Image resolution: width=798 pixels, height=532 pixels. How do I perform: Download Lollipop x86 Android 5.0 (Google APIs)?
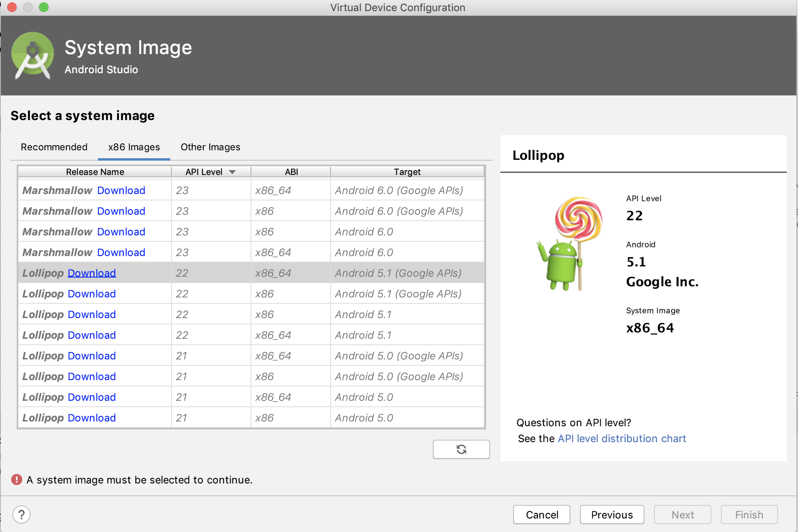[x=92, y=377]
